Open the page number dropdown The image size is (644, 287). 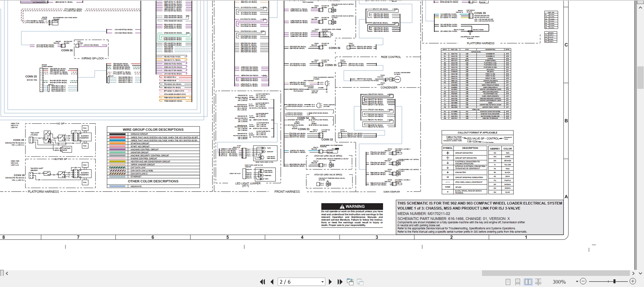323,282
